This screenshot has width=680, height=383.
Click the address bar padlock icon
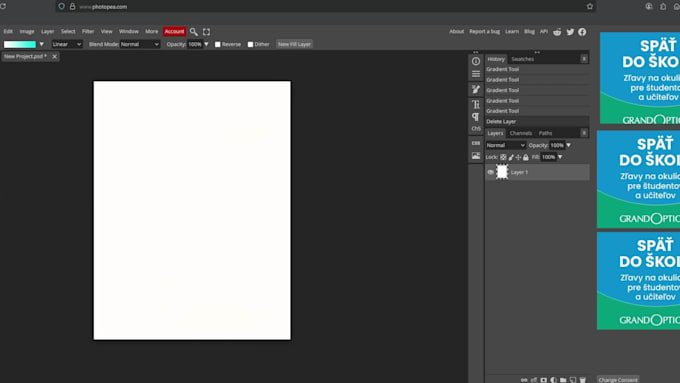pyautogui.click(x=72, y=7)
